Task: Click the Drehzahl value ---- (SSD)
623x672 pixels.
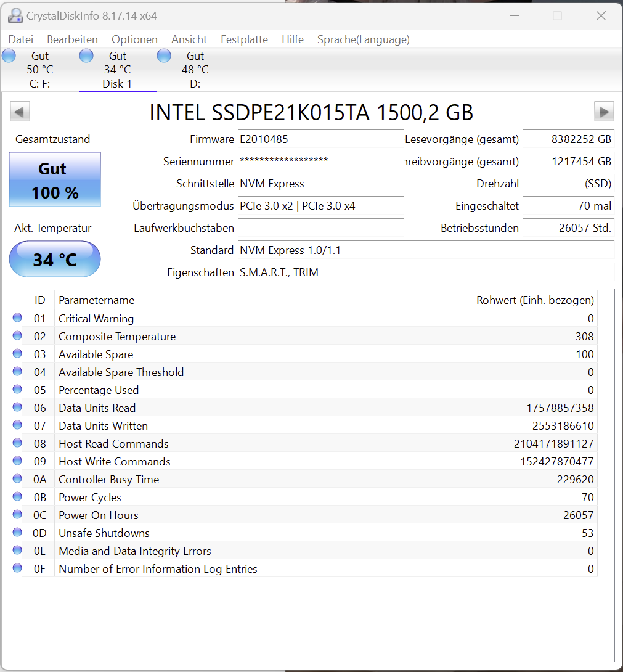Action: pyautogui.click(x=569, y=184)
